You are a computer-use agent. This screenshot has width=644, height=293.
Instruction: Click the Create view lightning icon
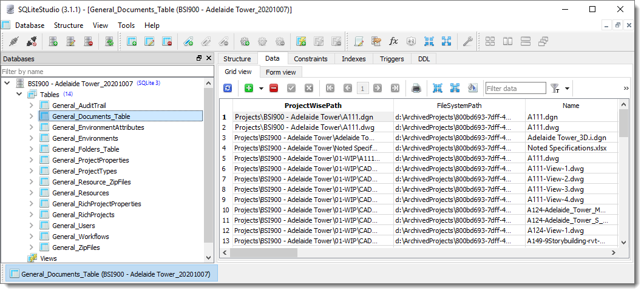pyautogui.click(x=301, y=41)
